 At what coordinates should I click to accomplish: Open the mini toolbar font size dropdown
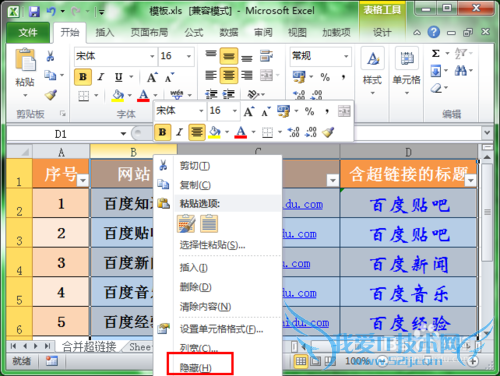coord(235,111)
